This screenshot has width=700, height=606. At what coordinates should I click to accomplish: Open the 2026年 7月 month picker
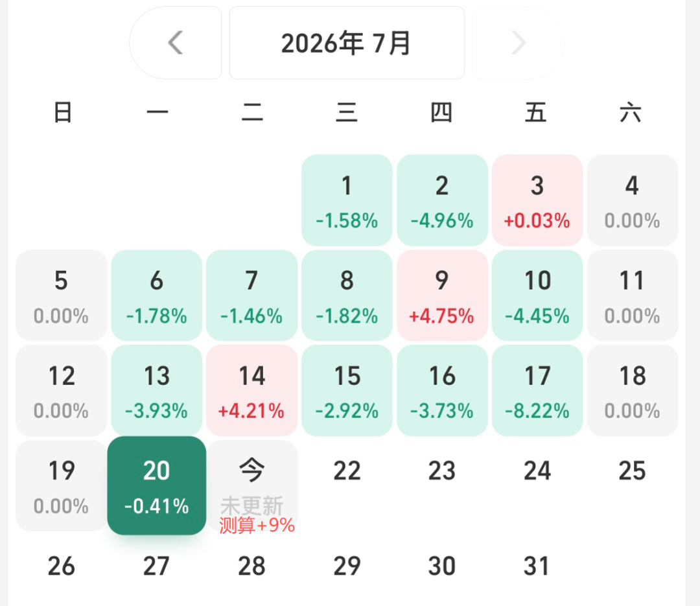coord(347,43)
